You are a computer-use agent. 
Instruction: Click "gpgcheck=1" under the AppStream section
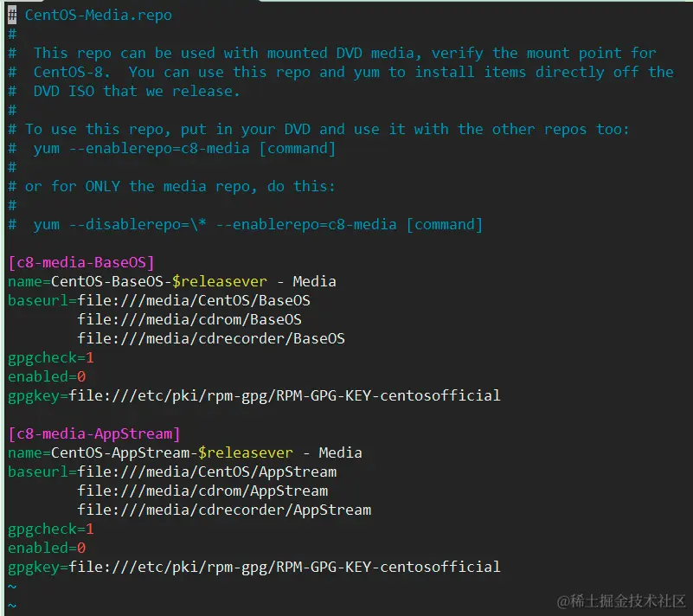point(51,529)
